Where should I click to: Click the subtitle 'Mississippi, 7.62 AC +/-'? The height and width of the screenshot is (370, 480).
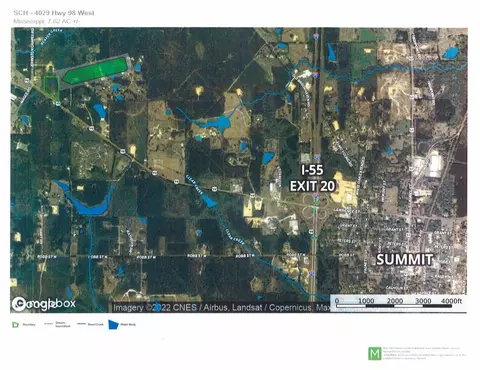tap(46, 21)
